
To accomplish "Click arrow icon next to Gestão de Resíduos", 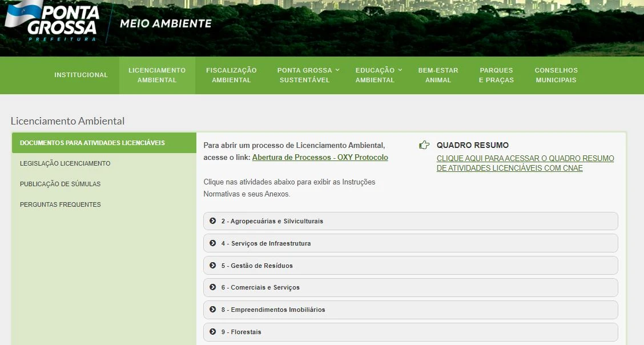I will pos(213,266).
